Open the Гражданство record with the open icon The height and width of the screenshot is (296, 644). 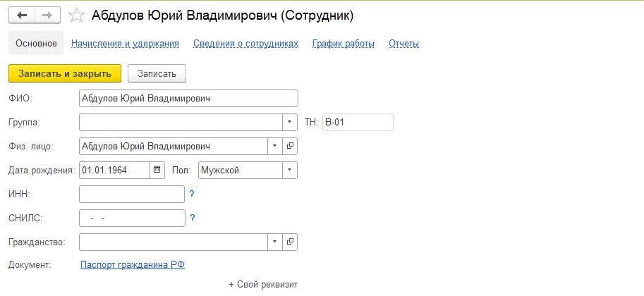tap(290, 242)
